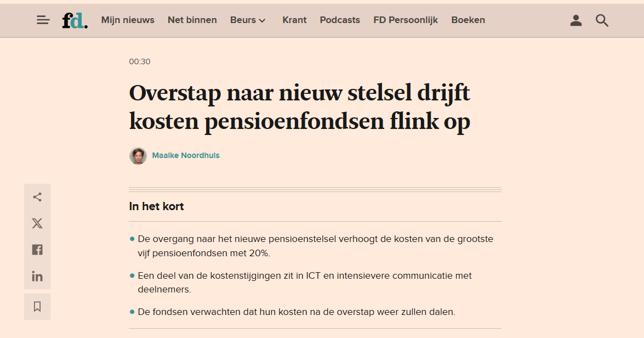The image size is (644, 338).
Task: Open author Maaike Noordhuis link
Action: [186, 155]
